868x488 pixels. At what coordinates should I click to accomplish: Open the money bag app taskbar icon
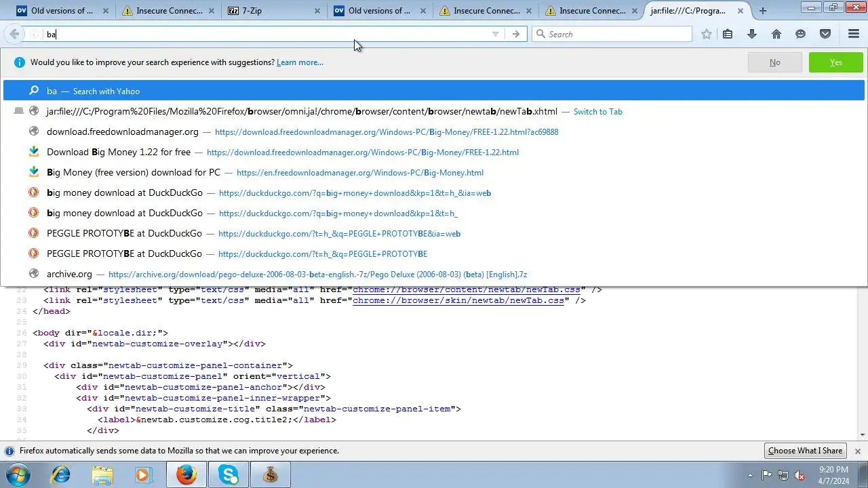coord(271,474)
